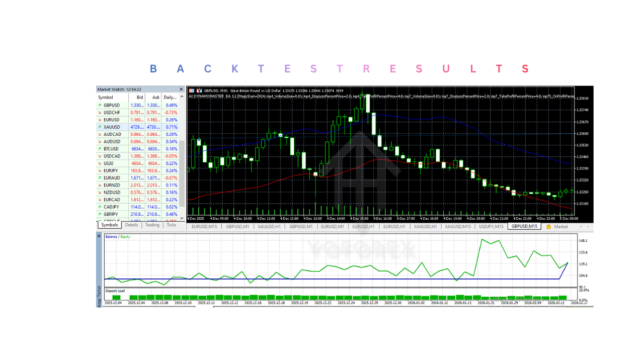Open the XAUUSD,H1 chart tab
This screenshot has height=362, width=644.
[270, 226]
